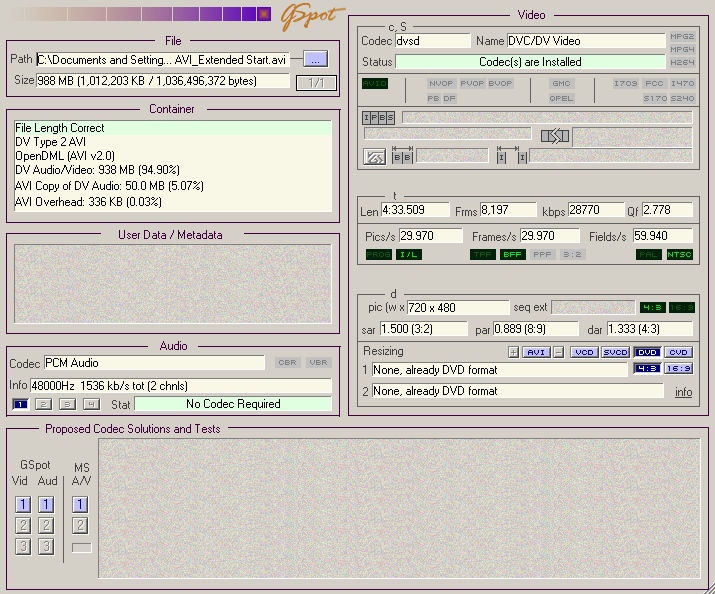Screen dimensions: 715x594
Task: Open the resizing info link
Action: coord(684,392)
